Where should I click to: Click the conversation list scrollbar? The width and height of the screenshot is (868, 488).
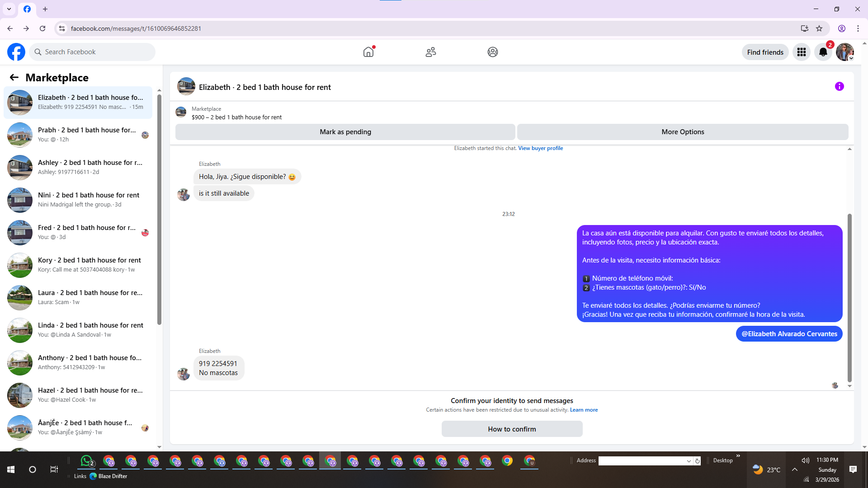[x=159, y=209]
